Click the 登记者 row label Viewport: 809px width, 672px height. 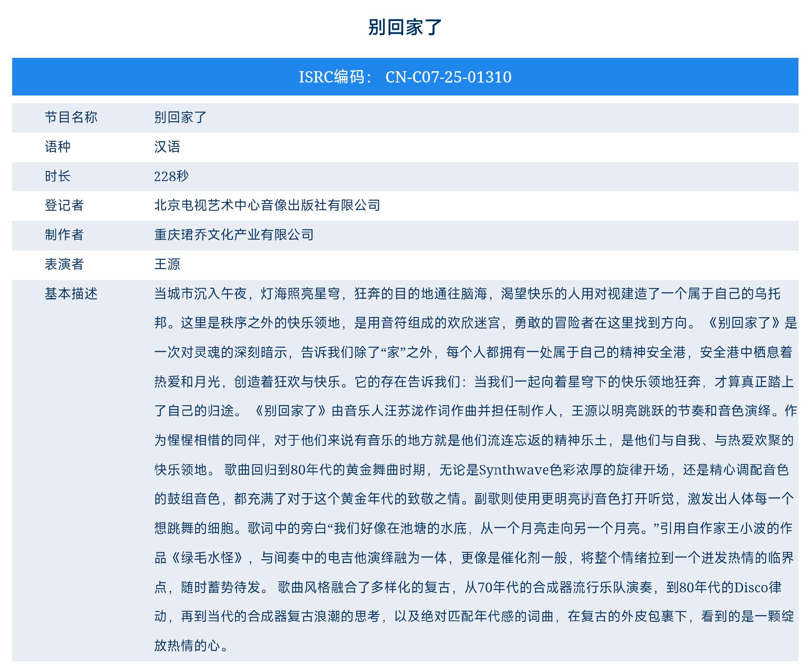(64, 205)
